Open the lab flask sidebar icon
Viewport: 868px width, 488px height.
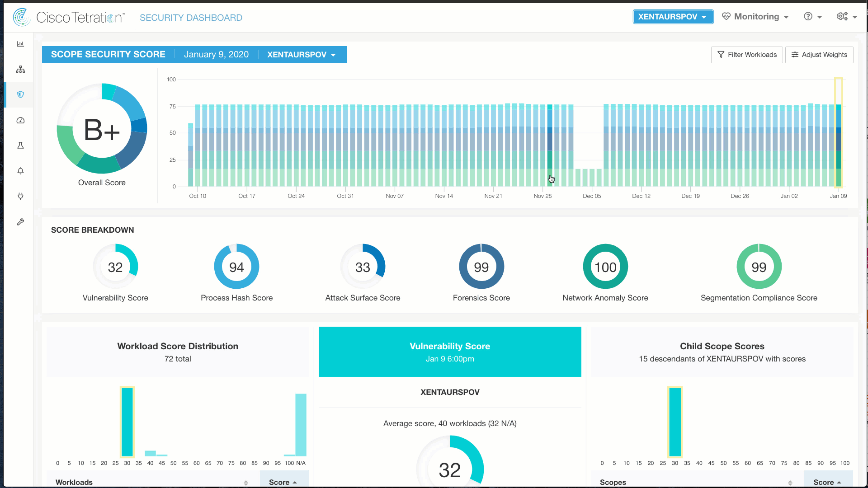click(20, 145)
